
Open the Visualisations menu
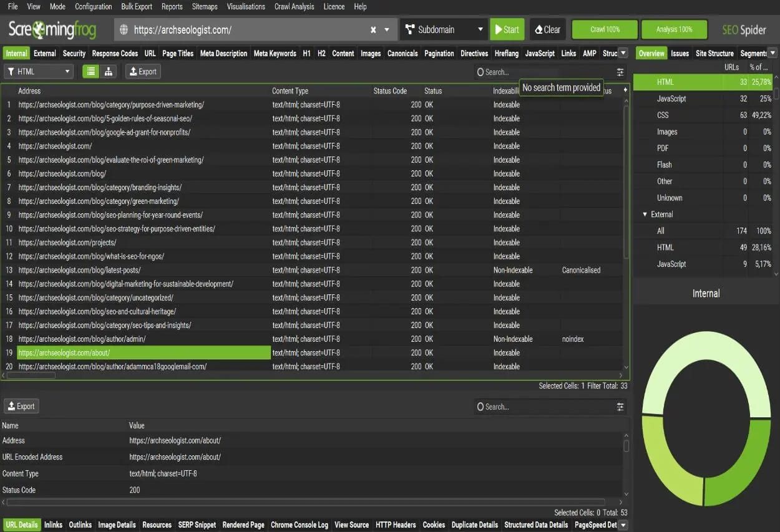point(246,6)
